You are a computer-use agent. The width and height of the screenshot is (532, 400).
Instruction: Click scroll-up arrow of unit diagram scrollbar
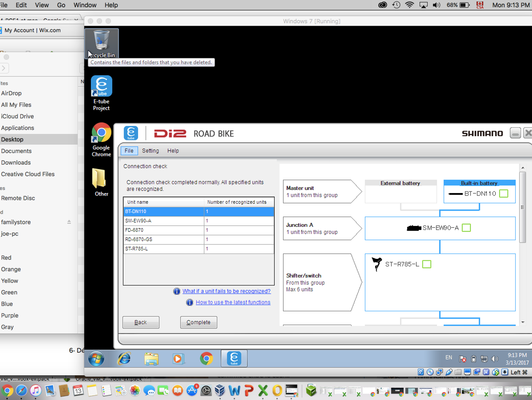coord(523,168)
